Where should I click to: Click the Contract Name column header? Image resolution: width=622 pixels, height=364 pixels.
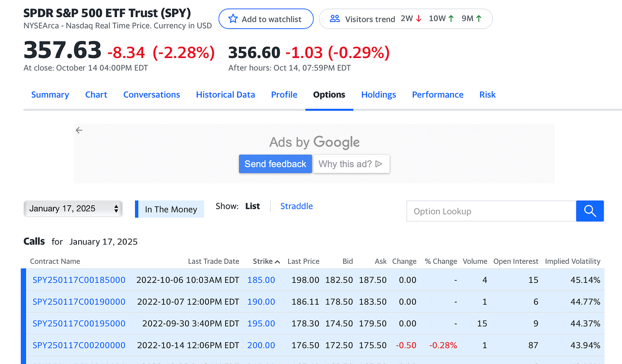point(55,261)
